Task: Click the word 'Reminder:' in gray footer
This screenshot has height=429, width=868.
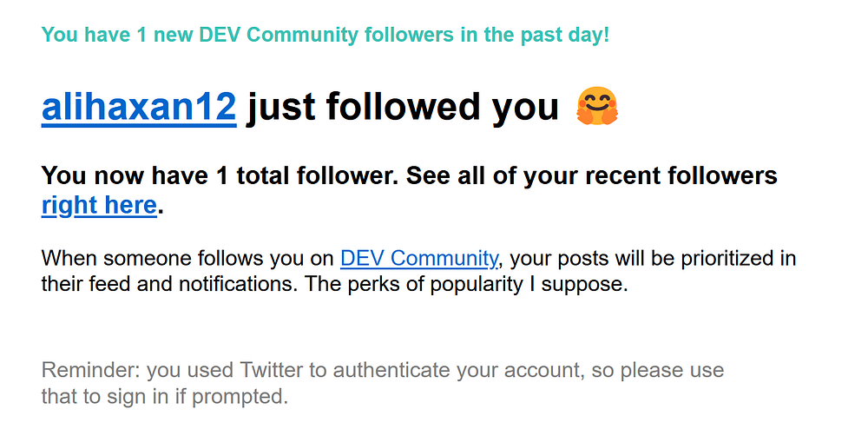Action: [x=90, y=371]
